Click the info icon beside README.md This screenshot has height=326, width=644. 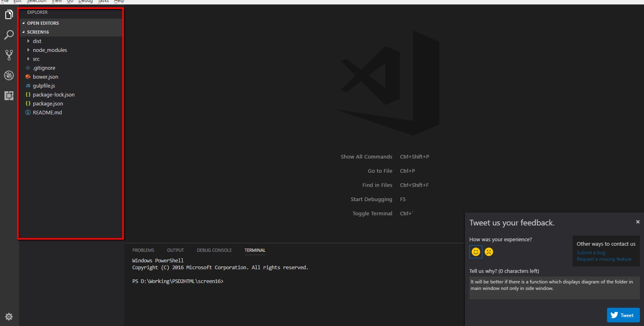pos(28,112)
